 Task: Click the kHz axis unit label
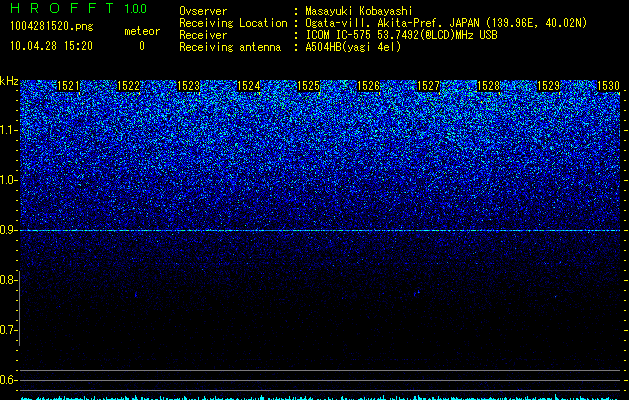tap(9, 81)
